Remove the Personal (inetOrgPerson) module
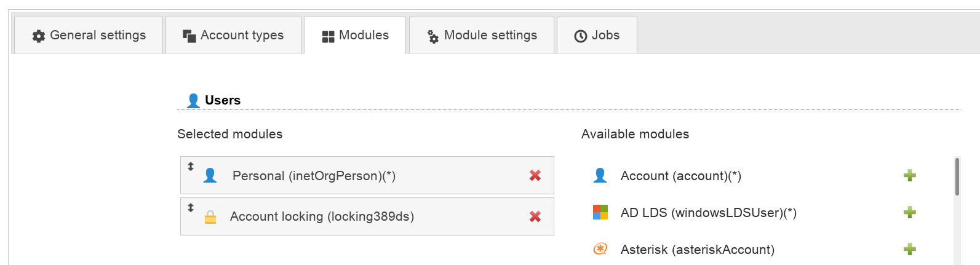Screen dimensions: 980x265 click(x=535, y=175)
